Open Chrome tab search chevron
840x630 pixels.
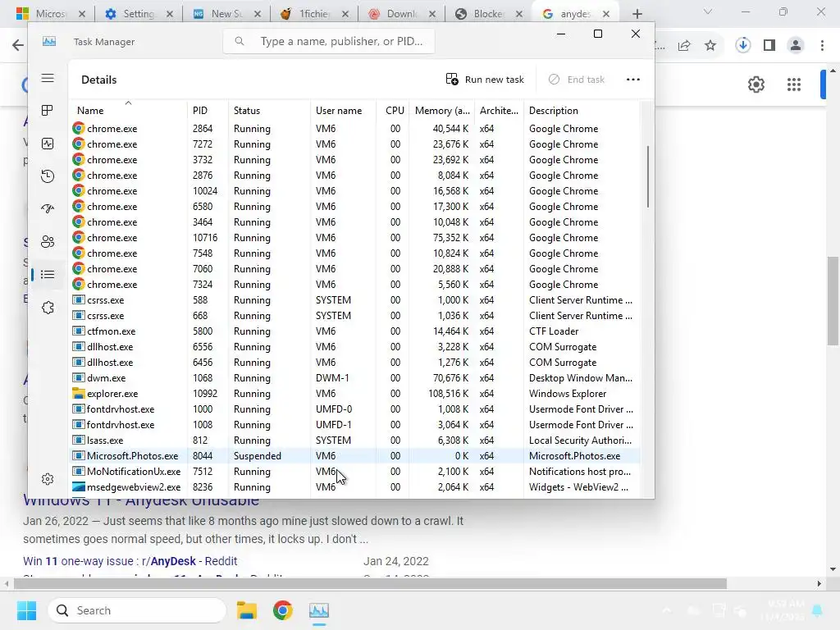tap(708, 11)
